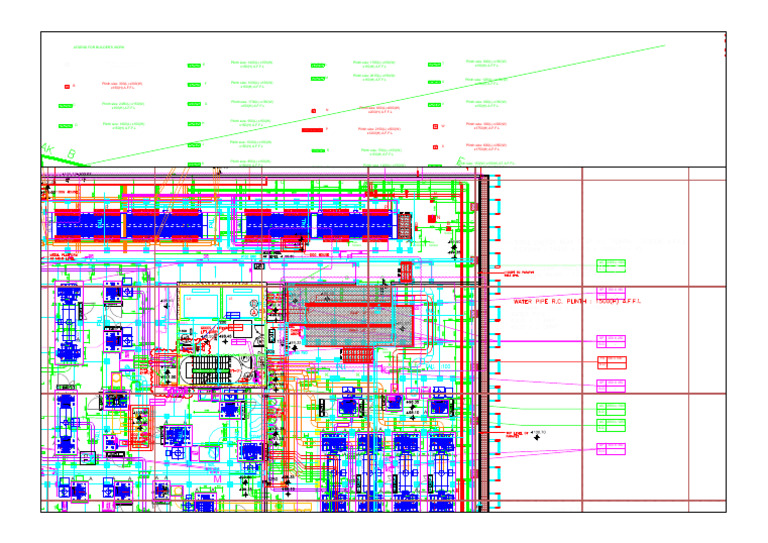The height and width of the screenshot is (543, 768).
Task: Click the red leader note beside the top green tag
Action: point(519,273)
